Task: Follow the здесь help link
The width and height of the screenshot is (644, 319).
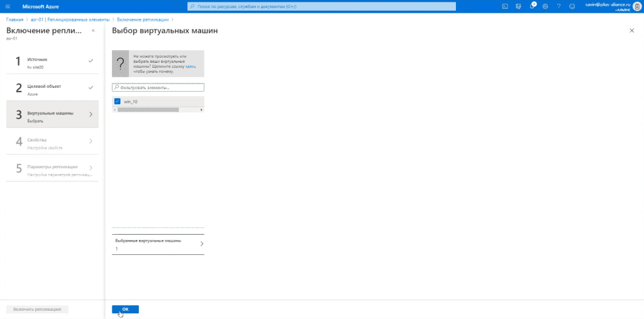Action: pos(191,66)
